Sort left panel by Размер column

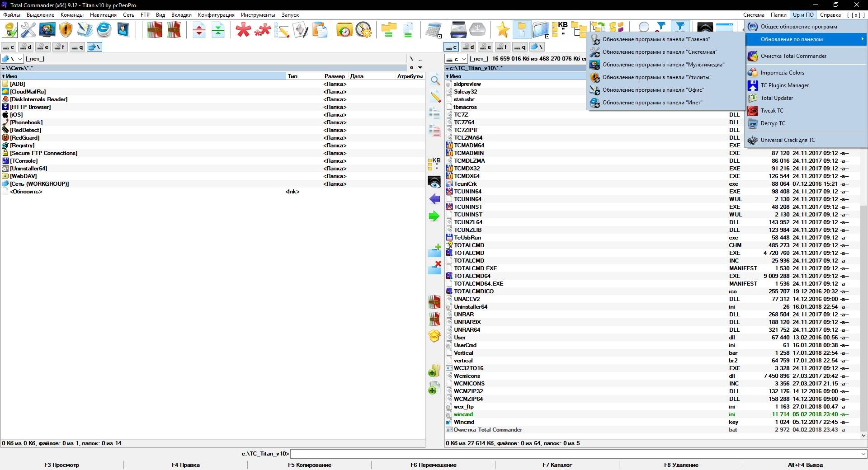[x=335, y=76]
